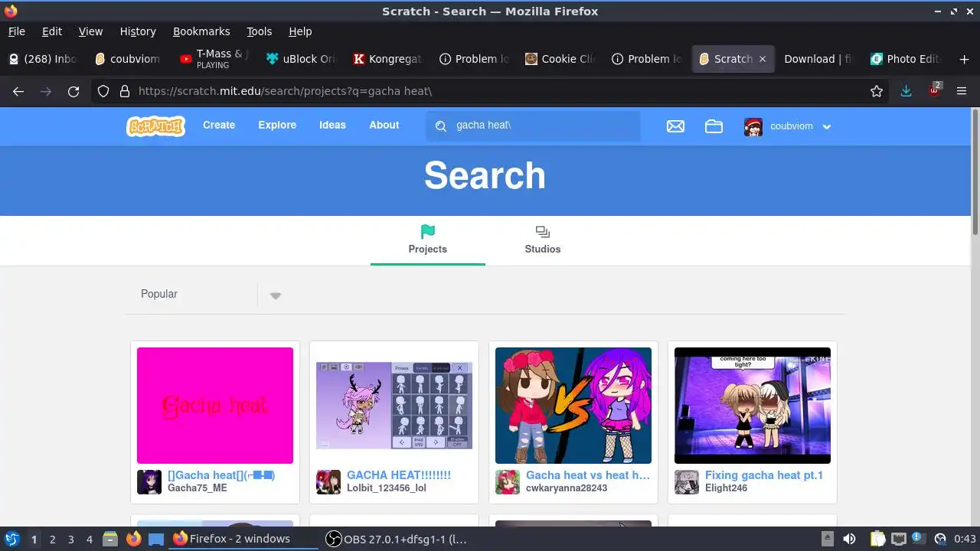Click the clipboard tray icon
Image resolution: width=980 pixels, height=551 pixels.
tap(877, 539)
